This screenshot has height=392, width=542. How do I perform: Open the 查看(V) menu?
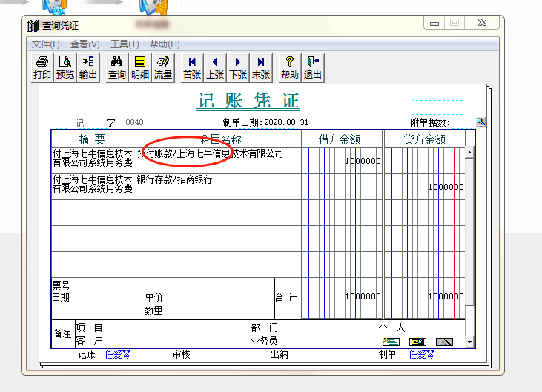[85, 44]
